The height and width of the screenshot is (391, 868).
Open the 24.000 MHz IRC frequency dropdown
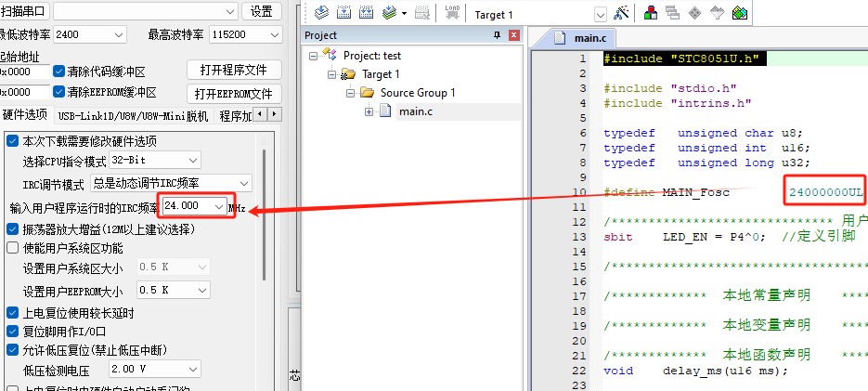(x=195, y=205)
